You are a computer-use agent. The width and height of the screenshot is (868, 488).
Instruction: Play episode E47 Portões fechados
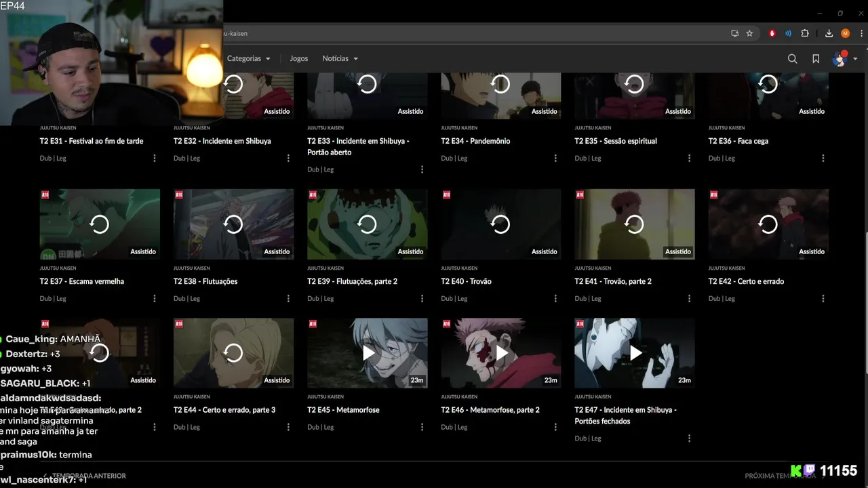pos(634,353)
